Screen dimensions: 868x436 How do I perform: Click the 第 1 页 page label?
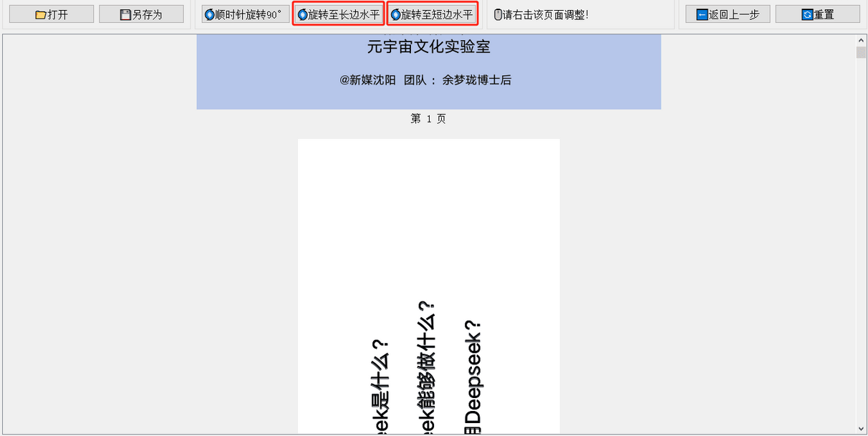pyautogui.click(x=428, y=119)
